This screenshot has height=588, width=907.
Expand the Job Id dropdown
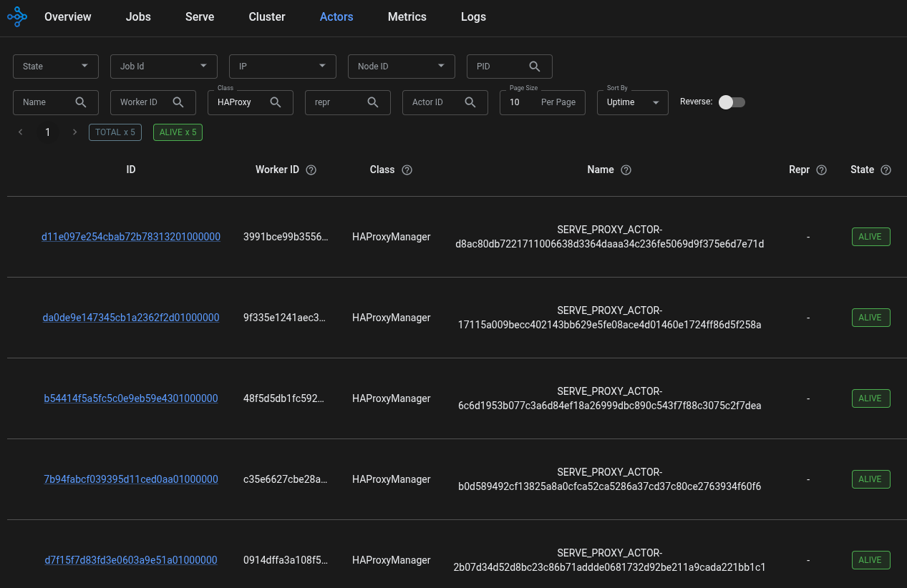[163, 66]
